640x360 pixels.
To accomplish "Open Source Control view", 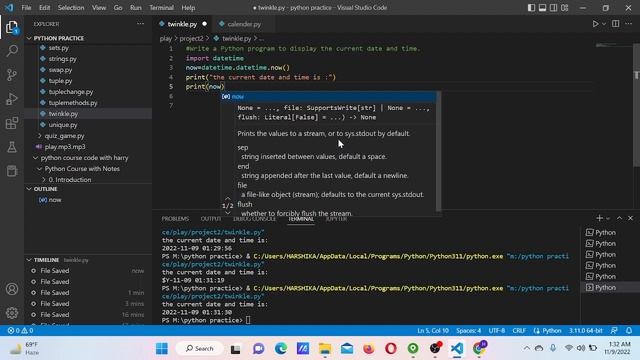I will [x=12, y=75].
